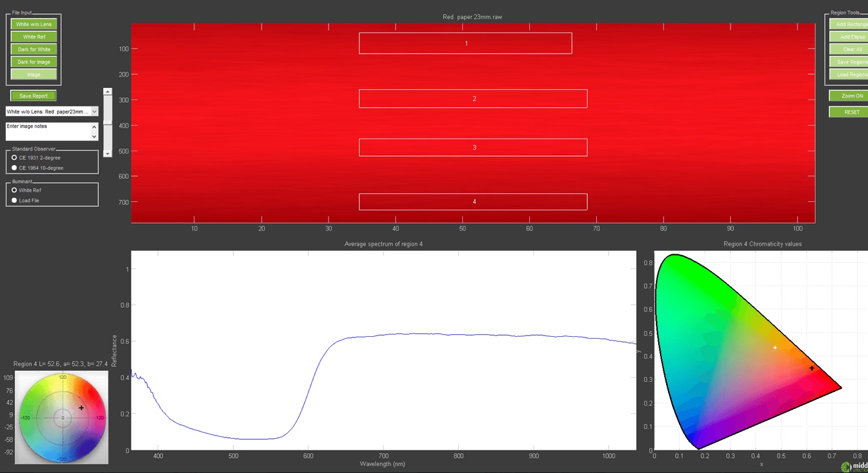Screen dimensions: 868x473
Task: Add an ellipse region
Action: click(851, 36)
